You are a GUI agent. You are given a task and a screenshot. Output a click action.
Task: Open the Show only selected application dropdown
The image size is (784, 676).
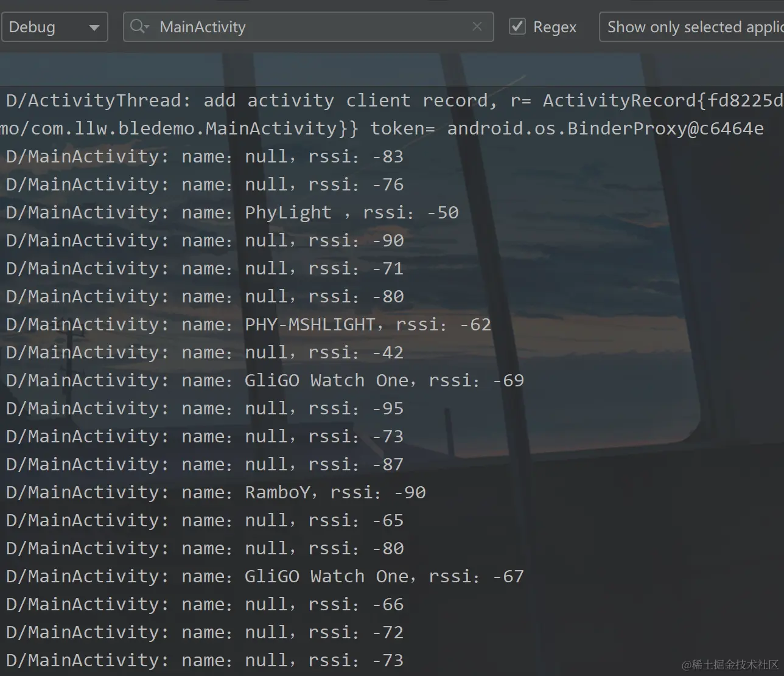click(x=692, y=27)
